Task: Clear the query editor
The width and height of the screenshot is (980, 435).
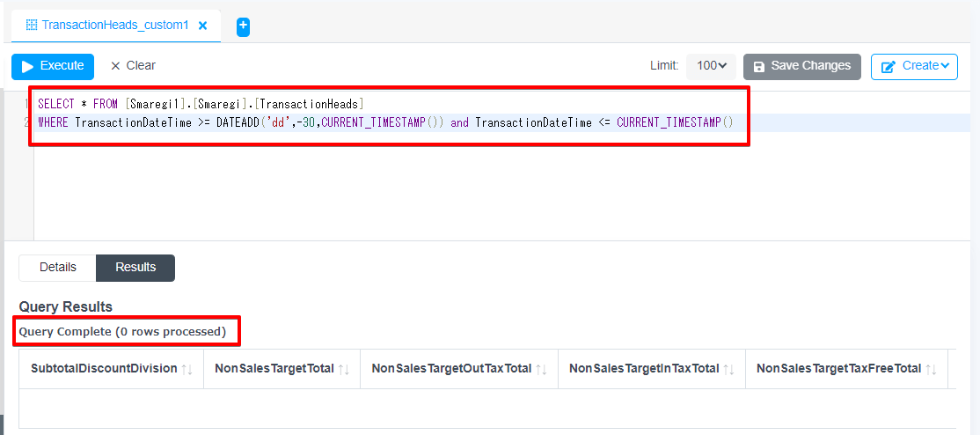Action: (133, 66)
